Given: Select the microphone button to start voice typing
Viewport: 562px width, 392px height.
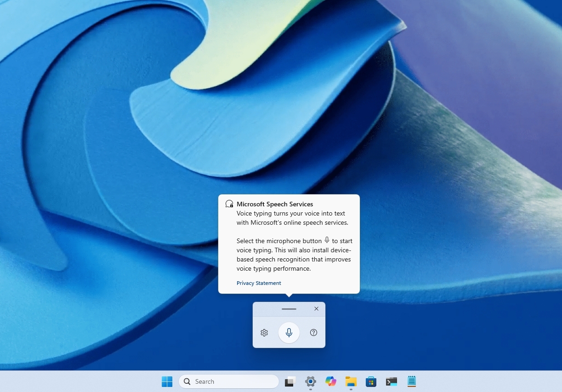Looking at the screenshot, I should [x=289, y=332].
